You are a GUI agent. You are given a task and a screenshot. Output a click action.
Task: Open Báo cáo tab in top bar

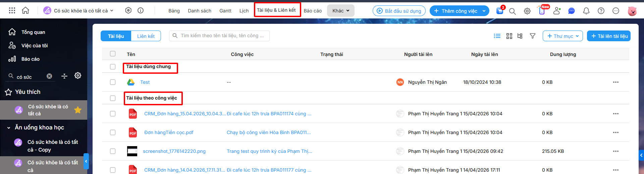pos(313,11)
